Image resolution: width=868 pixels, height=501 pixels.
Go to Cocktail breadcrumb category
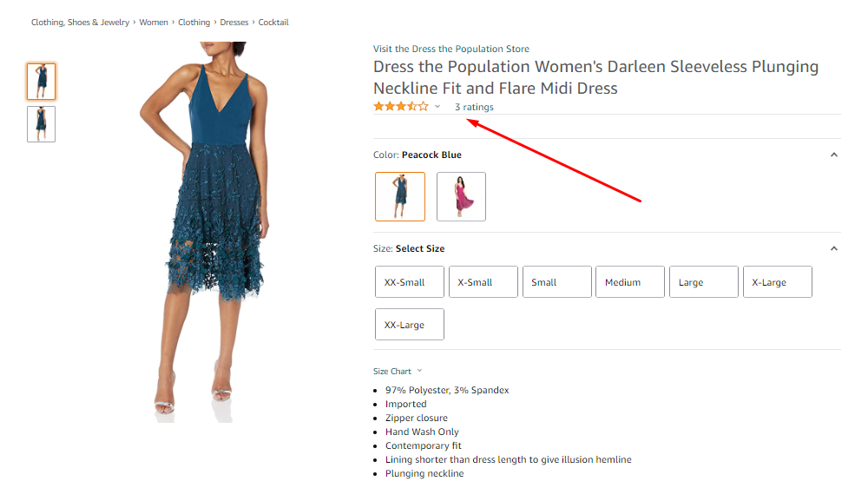(273, 23)
